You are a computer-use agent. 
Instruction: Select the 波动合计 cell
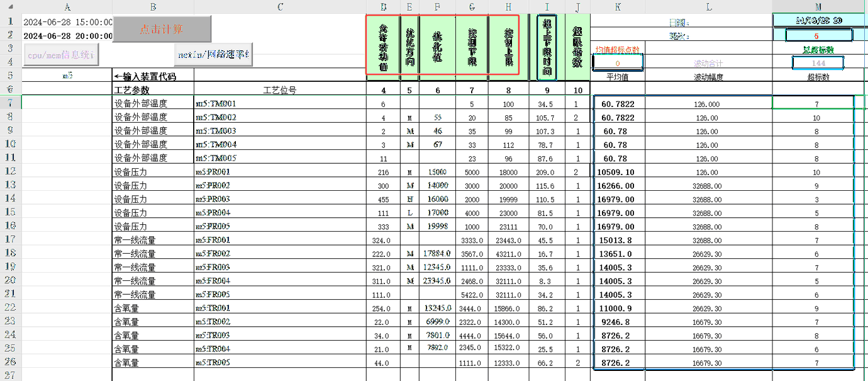(708, 63)
